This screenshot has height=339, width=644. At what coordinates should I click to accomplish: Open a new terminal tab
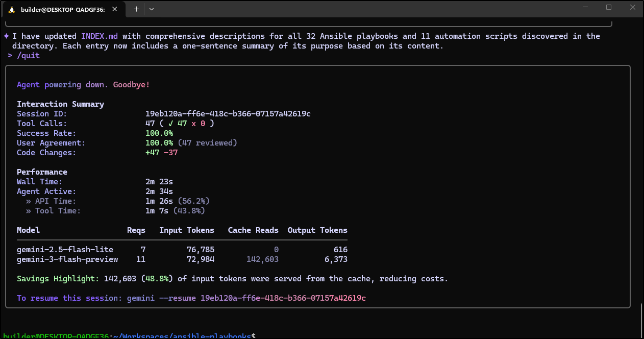[136, 9]
